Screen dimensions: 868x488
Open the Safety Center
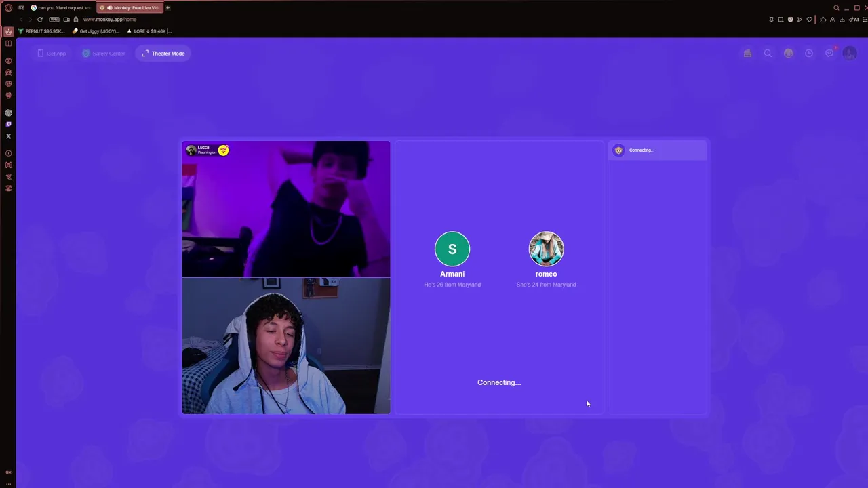[104, 53]
